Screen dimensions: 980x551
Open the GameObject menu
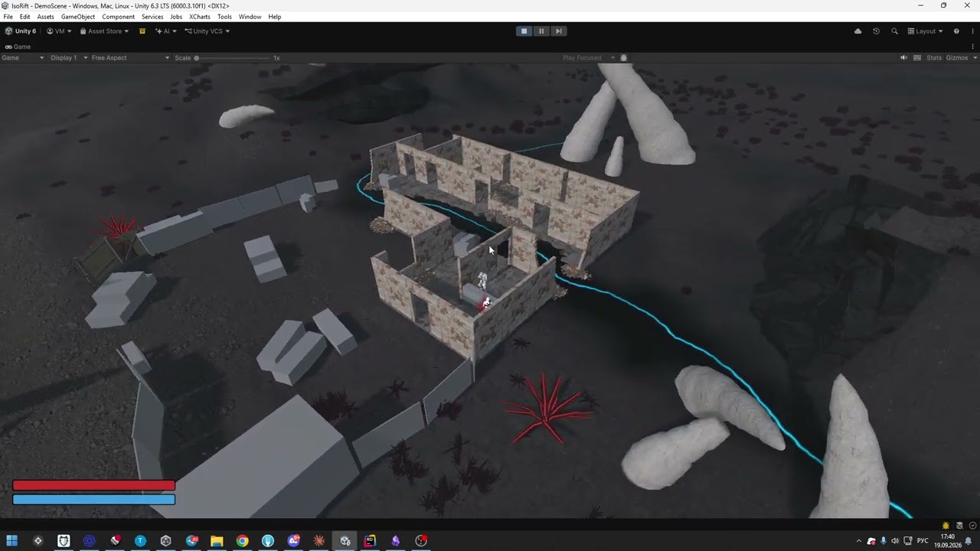coord(78,17)
